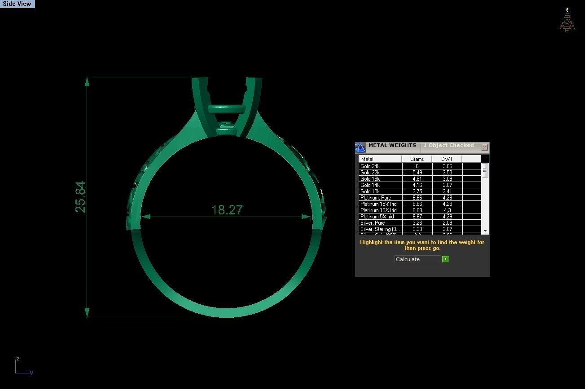The image size is (588, 391).
Task: Select the Silver, Pure row
Action: [x=420, y=223]
